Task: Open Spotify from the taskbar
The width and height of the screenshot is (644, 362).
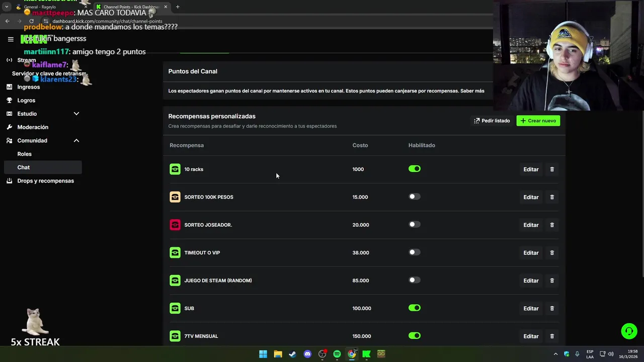Action: click(337, 354)
